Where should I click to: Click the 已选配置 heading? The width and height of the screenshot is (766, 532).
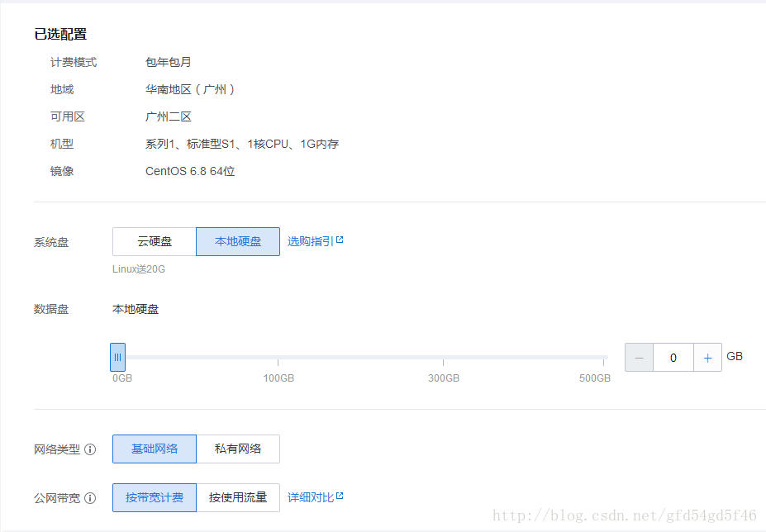60,34
